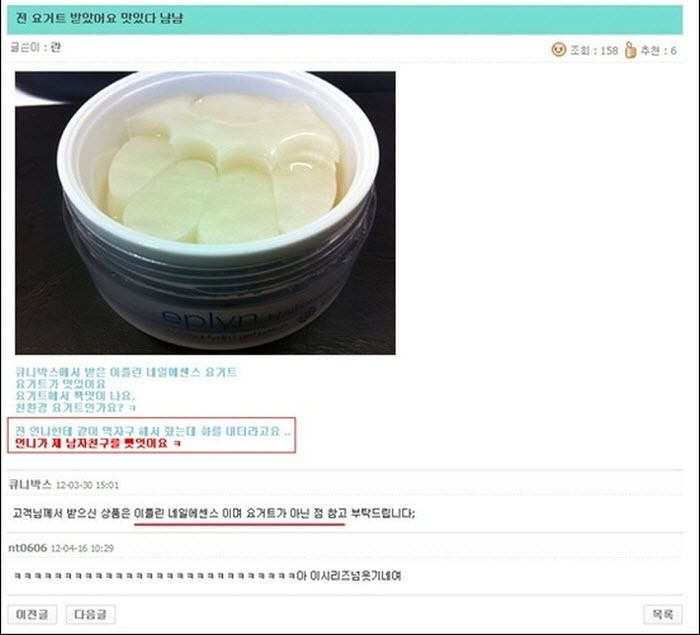Click the 조회 : 158 view counter

tap(594, 50)
